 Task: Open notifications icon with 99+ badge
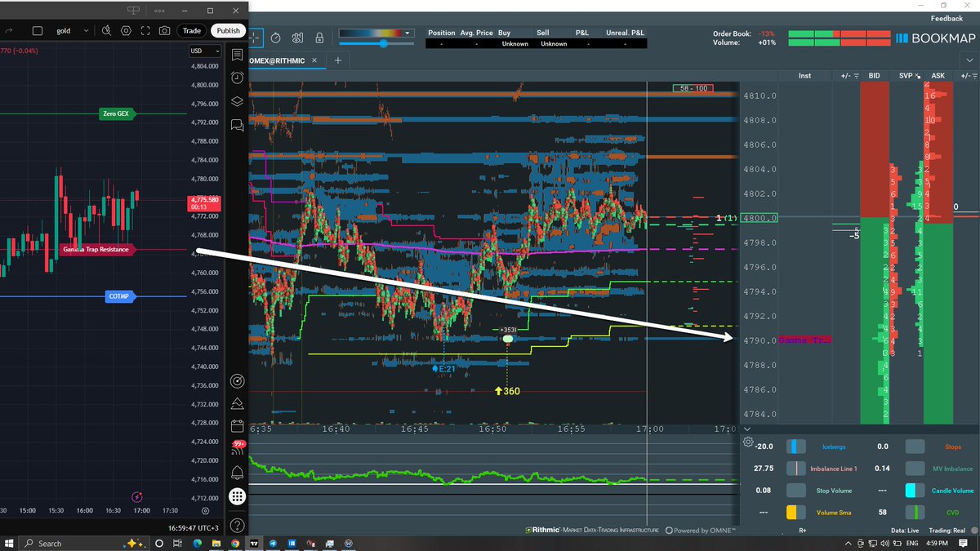tap(238, 447)
